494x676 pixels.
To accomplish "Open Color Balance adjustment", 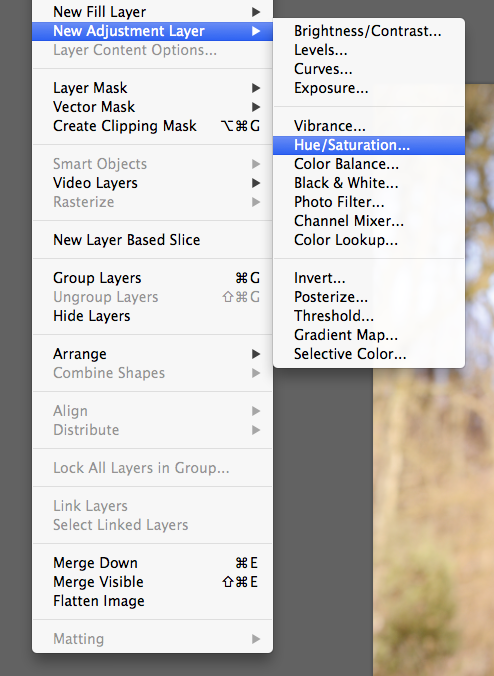I will point(369,164).
